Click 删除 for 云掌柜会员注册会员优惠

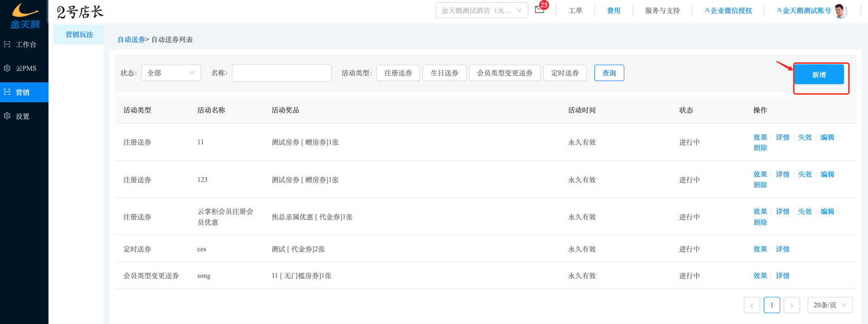[x=760, y=222]
